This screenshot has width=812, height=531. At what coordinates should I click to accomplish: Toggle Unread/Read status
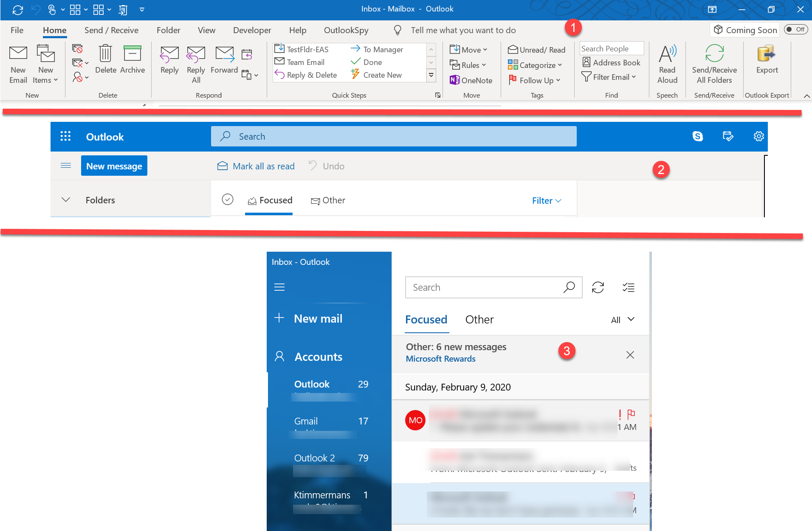(x=536, y=50)
